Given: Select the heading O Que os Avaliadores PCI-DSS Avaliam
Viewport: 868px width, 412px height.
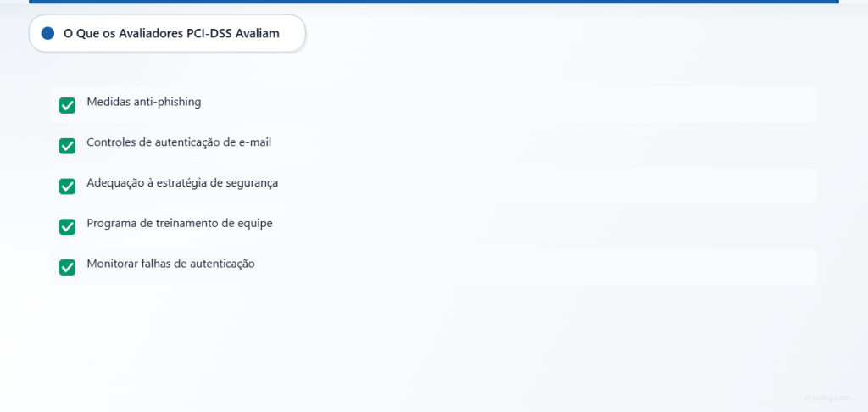Looking at the screenshot, I should (171, 33).
